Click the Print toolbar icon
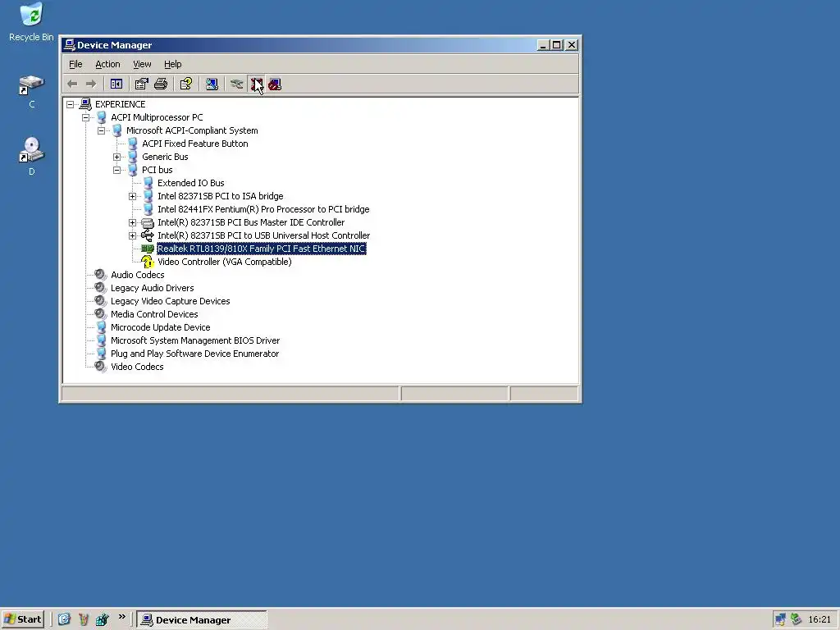The width and height of the screenshot is (840, 630). coord(161,84)
